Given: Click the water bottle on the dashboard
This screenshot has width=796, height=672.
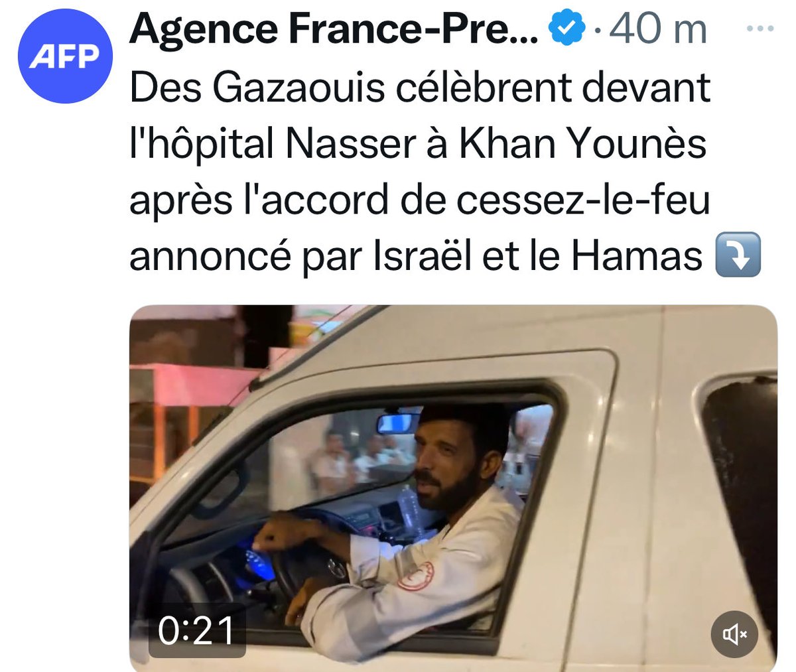Looking at the screenshot, I should pos(409,507).
